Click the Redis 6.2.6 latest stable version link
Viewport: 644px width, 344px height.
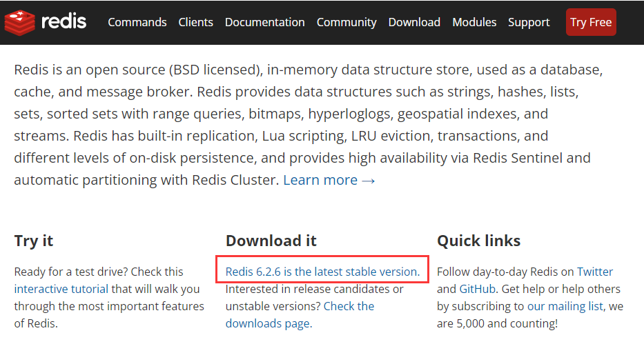point(322,272)
